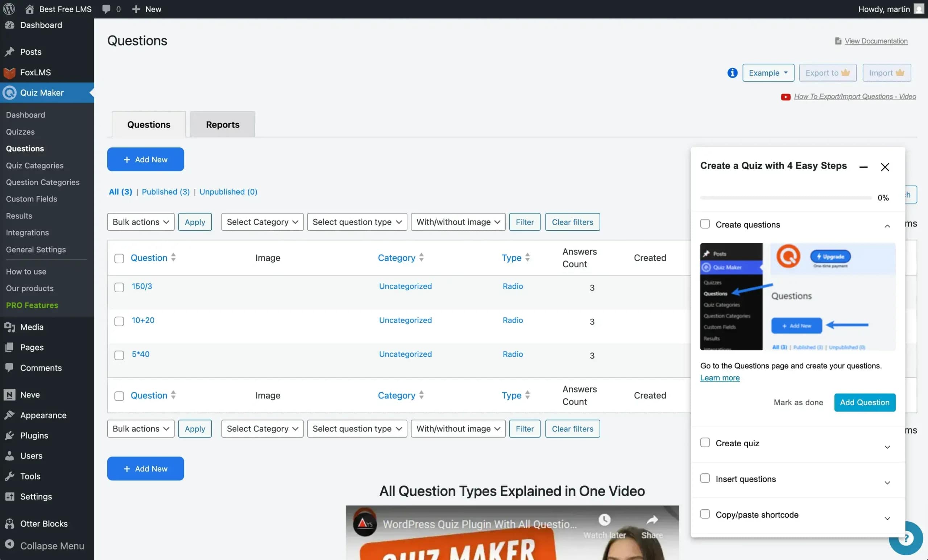Check the Insert questions step checkbox
This screenshot has height=560, width=928.
(705, 478)
